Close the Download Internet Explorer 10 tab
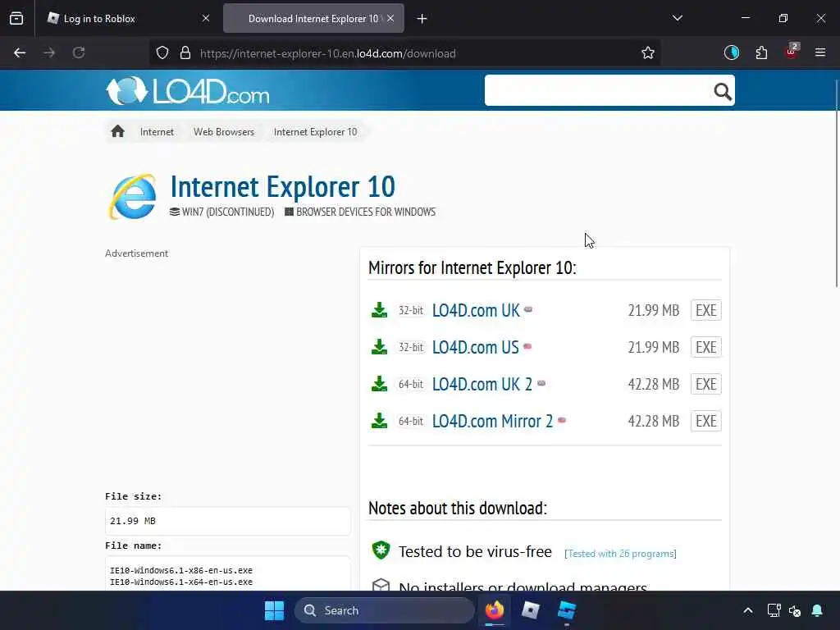Image resolution: width=840 pixels, height=630 pixels. 390,19
